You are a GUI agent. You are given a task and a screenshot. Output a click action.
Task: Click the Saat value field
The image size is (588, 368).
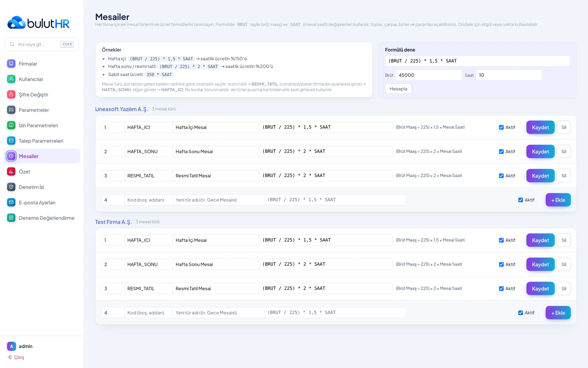[509, 75]
